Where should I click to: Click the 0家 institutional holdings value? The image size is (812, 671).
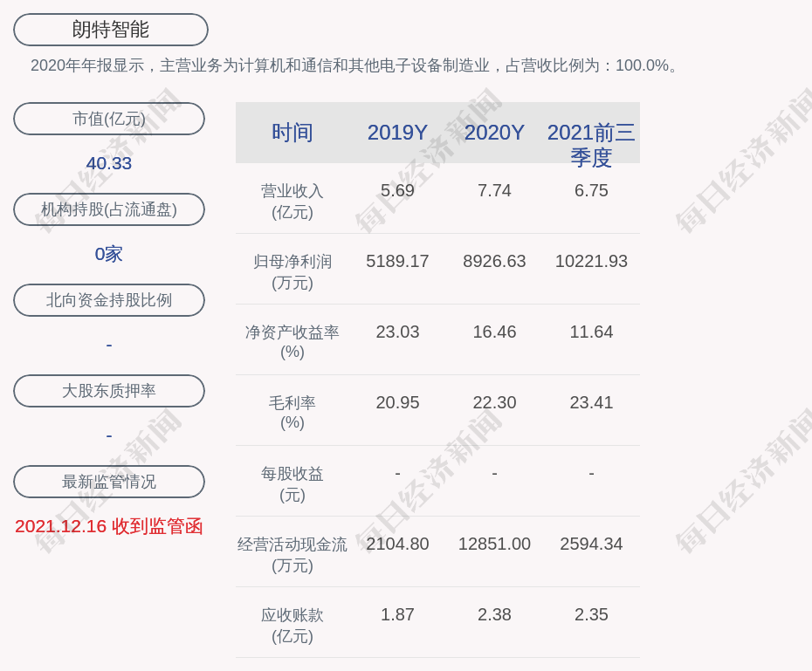click(109, 254)
